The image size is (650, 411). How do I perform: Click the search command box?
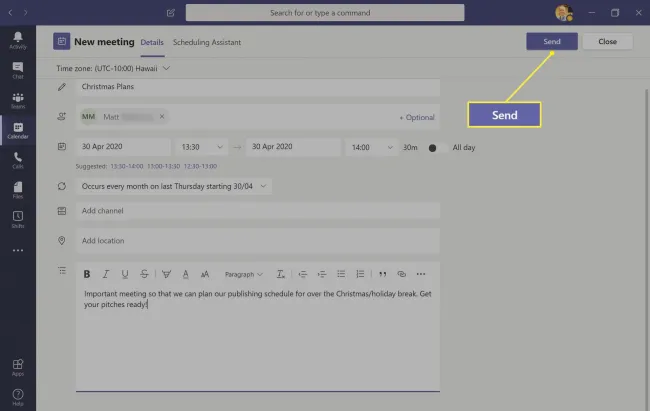tap(325, 13)
